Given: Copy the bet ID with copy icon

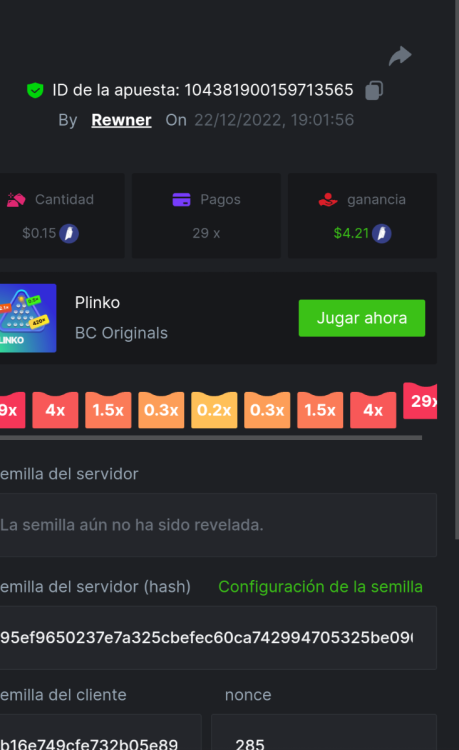Looking at the screenshot, I should [374, 90].
